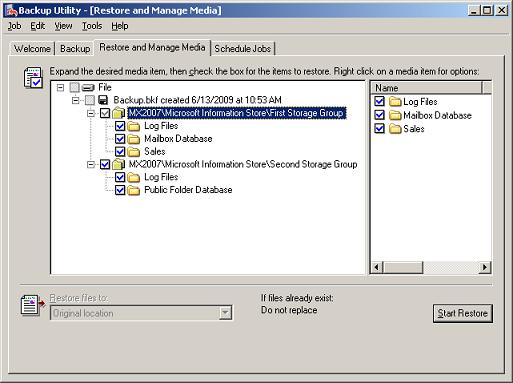The height and width of the screenshot is (383, 513).
Task: Click the Start Restore button
Action: (x=463, y=313)
